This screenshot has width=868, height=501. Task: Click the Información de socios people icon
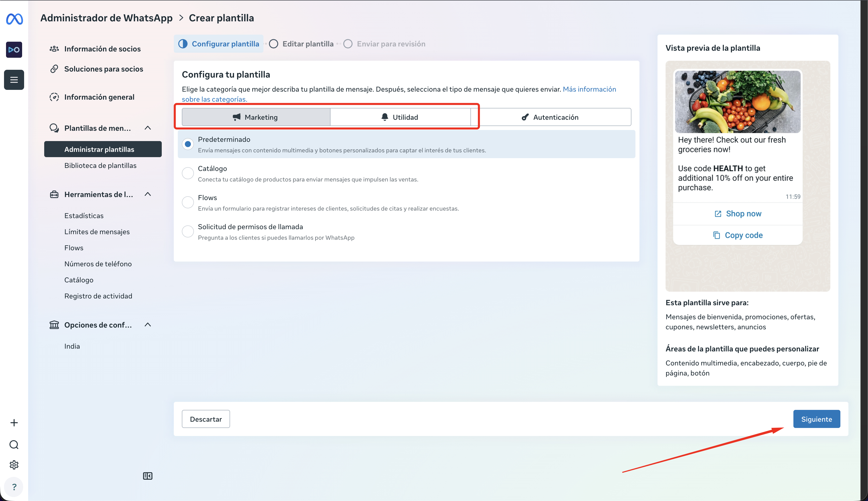[x=54, y=49]
